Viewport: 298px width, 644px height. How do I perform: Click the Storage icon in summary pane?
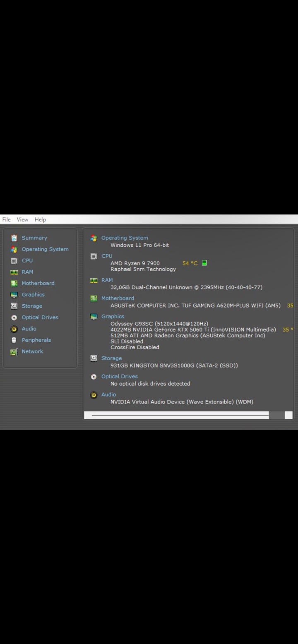point(94,358)
